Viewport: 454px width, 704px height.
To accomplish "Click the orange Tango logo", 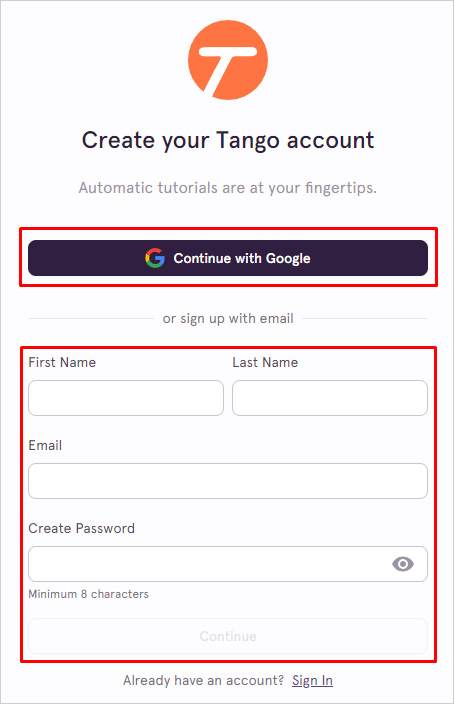I will 228,60.
